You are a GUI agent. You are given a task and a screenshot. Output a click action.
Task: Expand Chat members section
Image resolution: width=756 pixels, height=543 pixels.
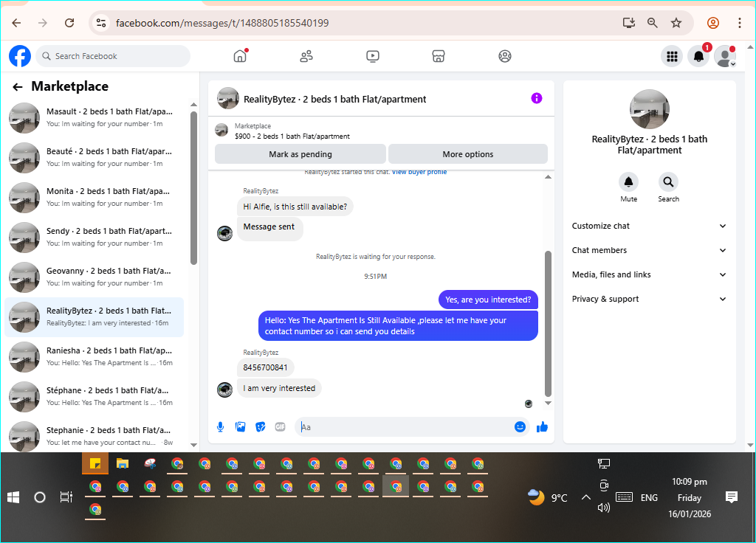coord(649,250)
